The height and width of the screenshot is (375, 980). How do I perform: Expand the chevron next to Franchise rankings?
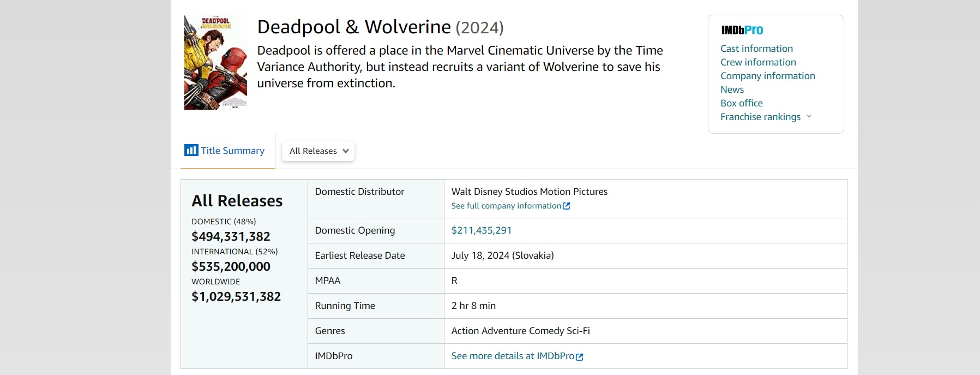809,116
